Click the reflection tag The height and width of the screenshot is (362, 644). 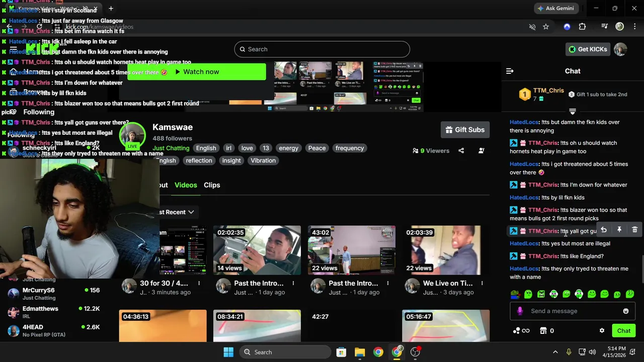tap(199, 161)
